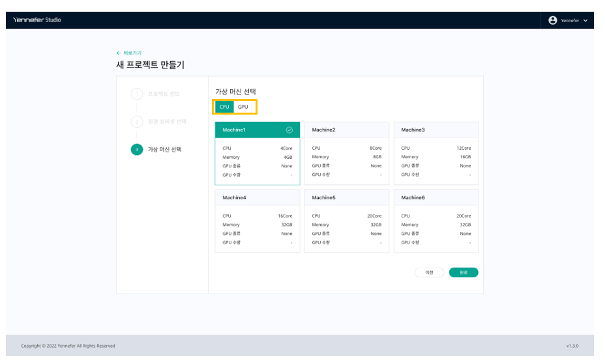Switch to the GPU tab

(243, 107)
